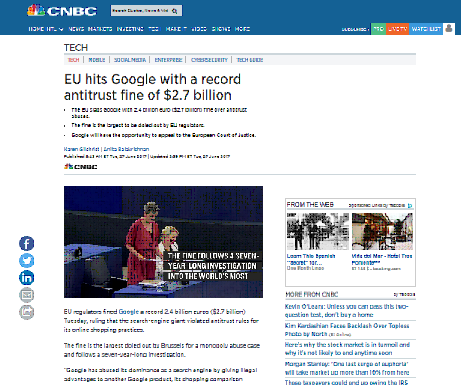Image resolution: width=461 pixels, height=385 pixels.
Task: Open Morgan Stanley euphoria story link
Action: point(347,368)
